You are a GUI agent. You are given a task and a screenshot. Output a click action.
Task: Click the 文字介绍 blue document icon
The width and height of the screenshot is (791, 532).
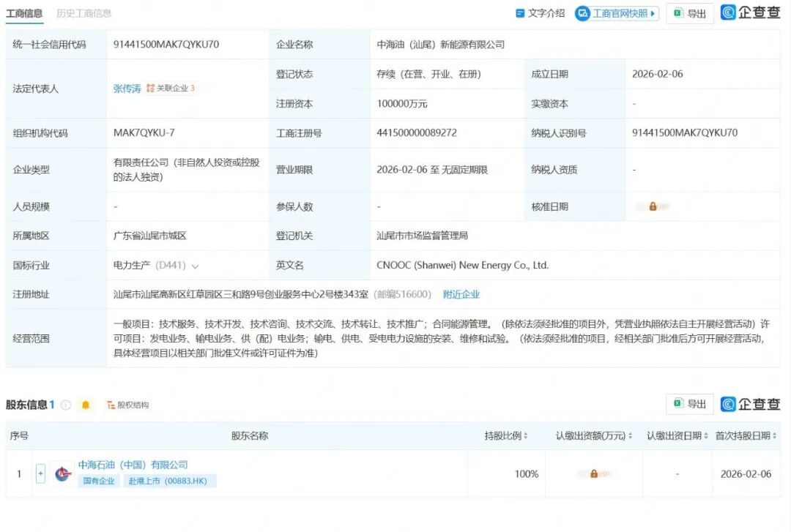[x=520, y=14]
